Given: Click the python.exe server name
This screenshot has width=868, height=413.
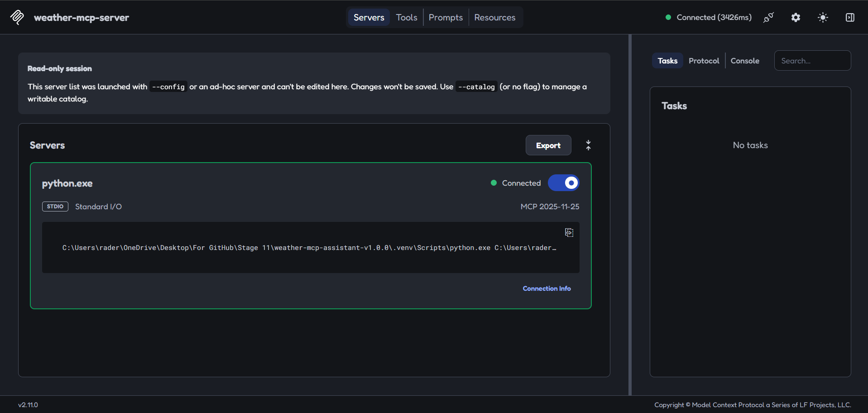Looking at the screenshot, I should pos(67,183).
